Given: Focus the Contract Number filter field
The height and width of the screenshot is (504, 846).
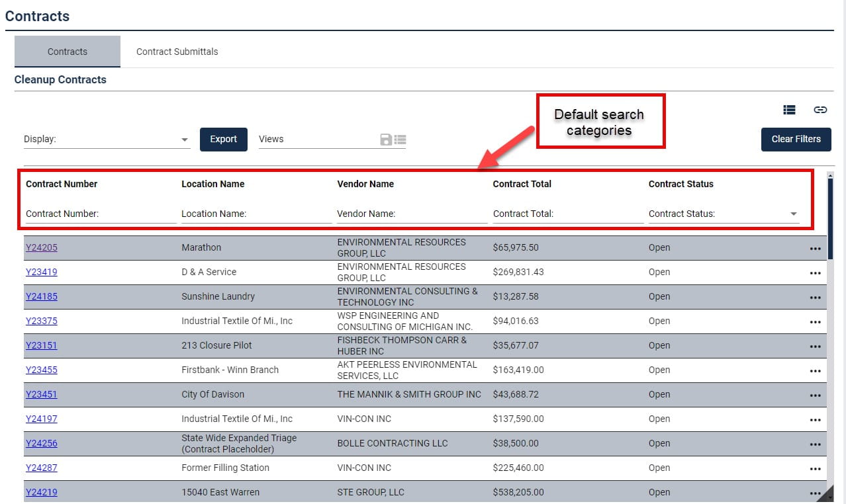Looking at the screenshot, I should [101, 214].
